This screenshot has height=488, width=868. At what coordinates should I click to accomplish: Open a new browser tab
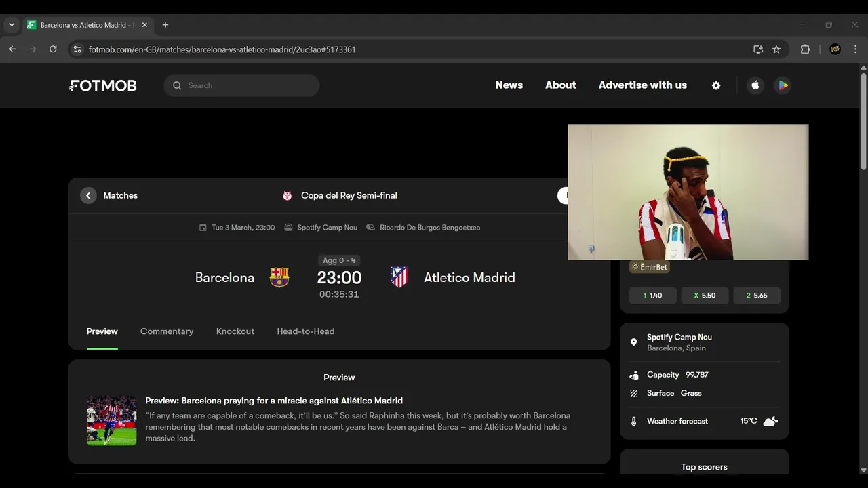[x=165, y=25]
